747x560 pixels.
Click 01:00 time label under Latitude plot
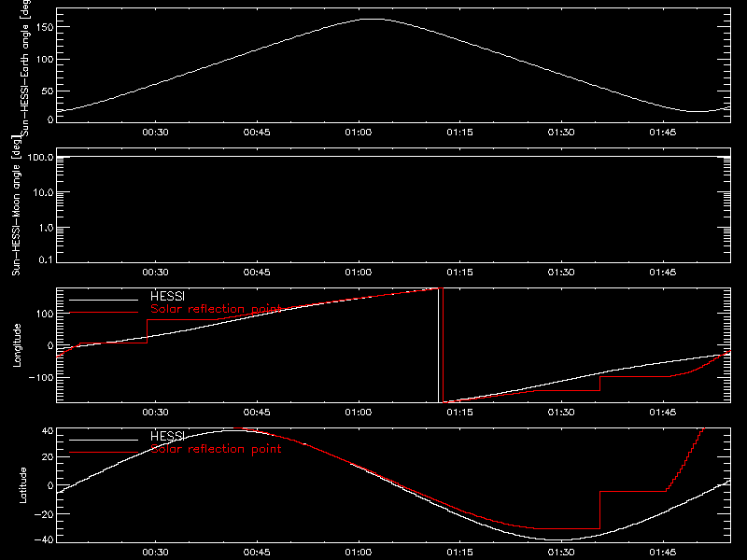[x=359, y=552]
